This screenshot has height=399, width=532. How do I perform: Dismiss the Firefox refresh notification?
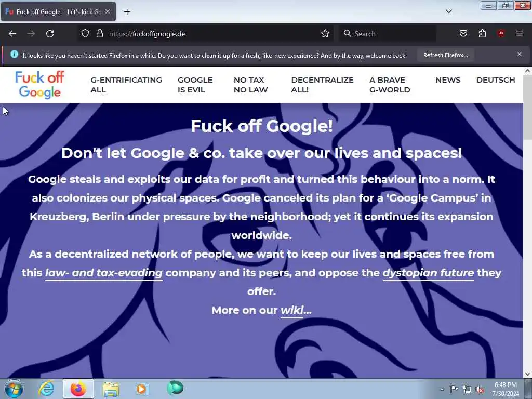coord(519,54)
